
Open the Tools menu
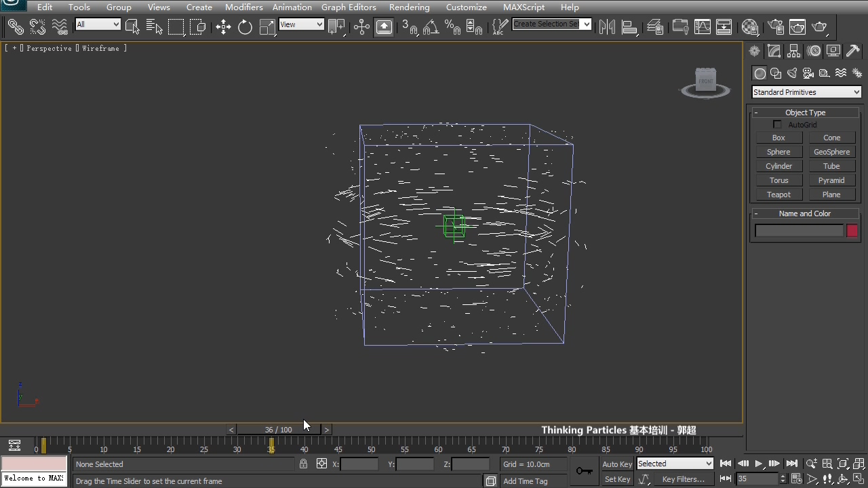coord(79,7)
